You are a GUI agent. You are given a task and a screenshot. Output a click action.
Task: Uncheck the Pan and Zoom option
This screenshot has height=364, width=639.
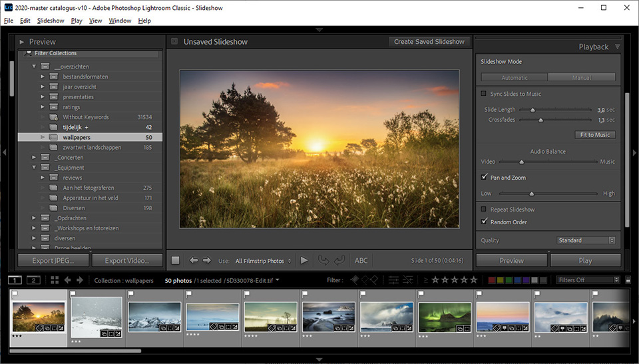[484, 177]
